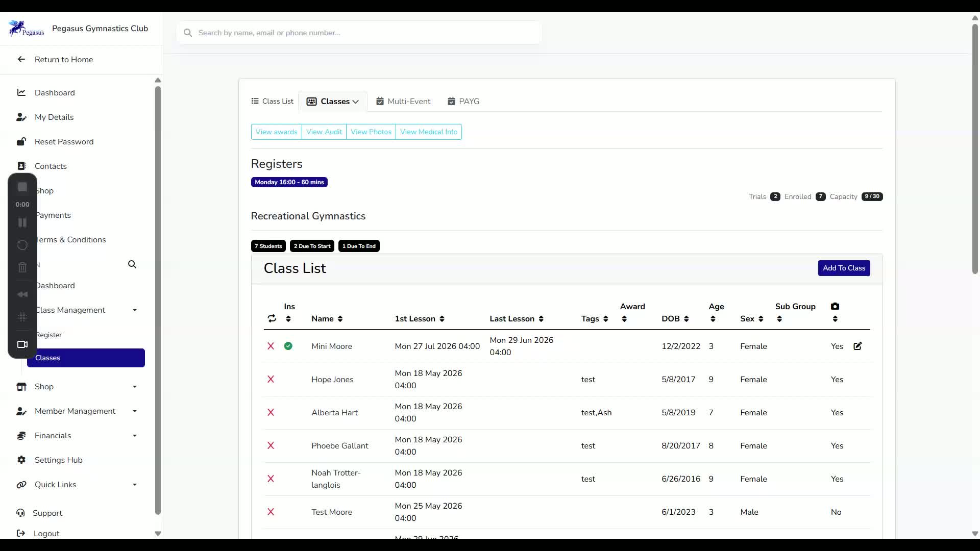Click the 7 Students badge
The width and height of the screenshot is (980, 551).
(x=268, y=246)
